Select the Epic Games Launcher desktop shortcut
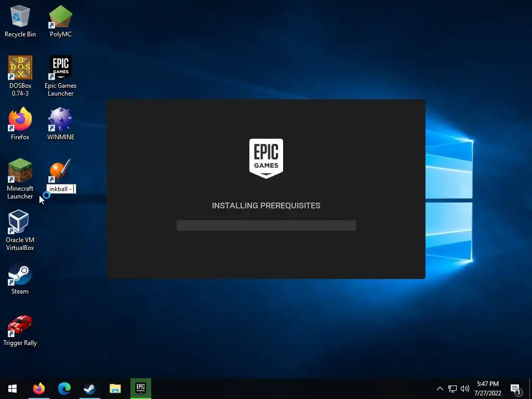 [x=60, y=76]
